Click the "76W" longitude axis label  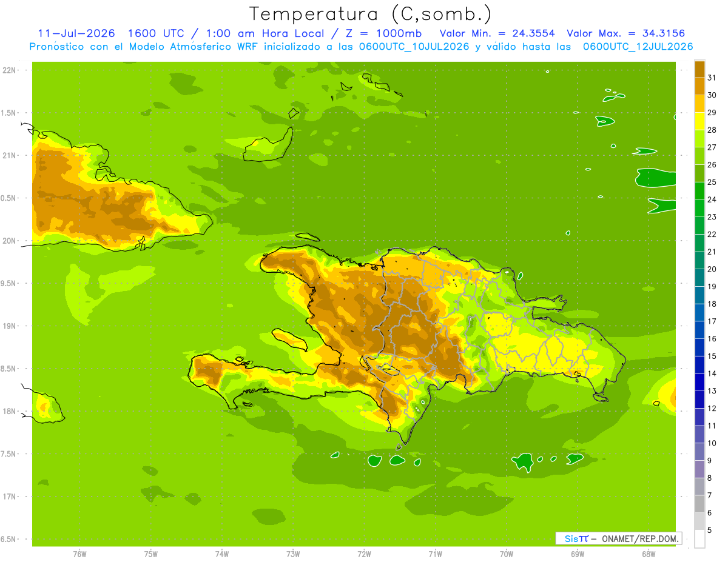(79, 554)
